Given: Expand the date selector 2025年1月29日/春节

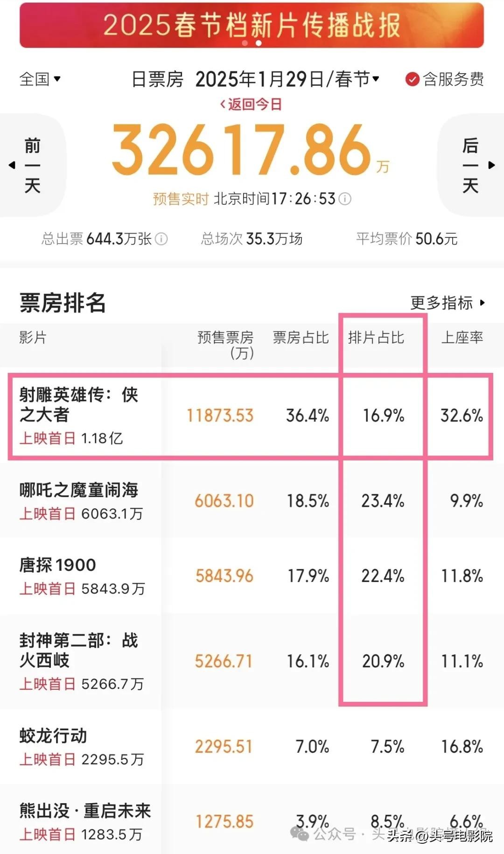Looking at the screenshot, I should point(287,79).
